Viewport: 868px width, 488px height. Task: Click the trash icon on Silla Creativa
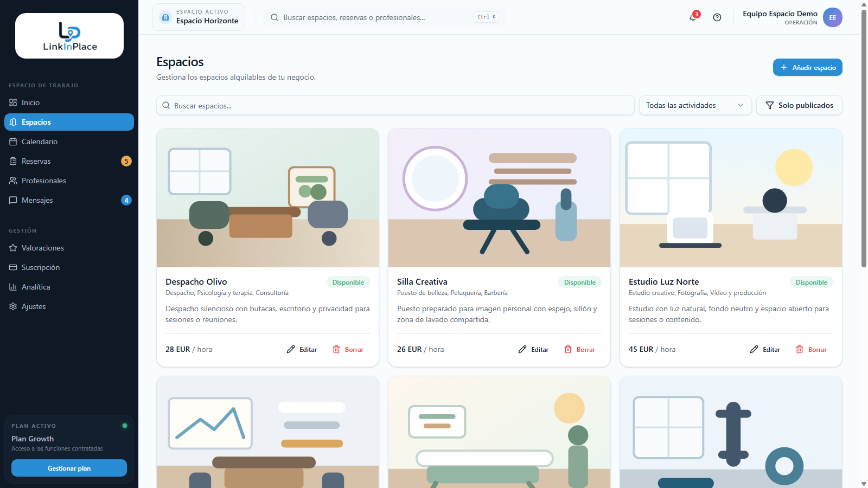568,350
